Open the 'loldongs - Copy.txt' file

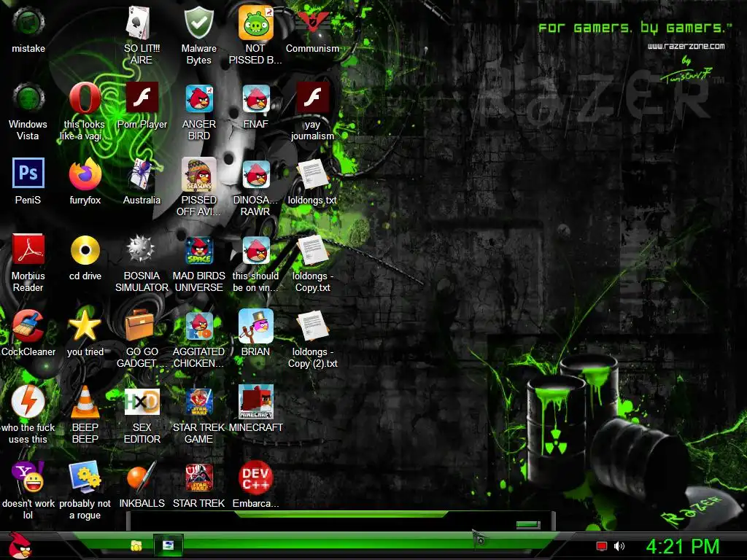312,262
